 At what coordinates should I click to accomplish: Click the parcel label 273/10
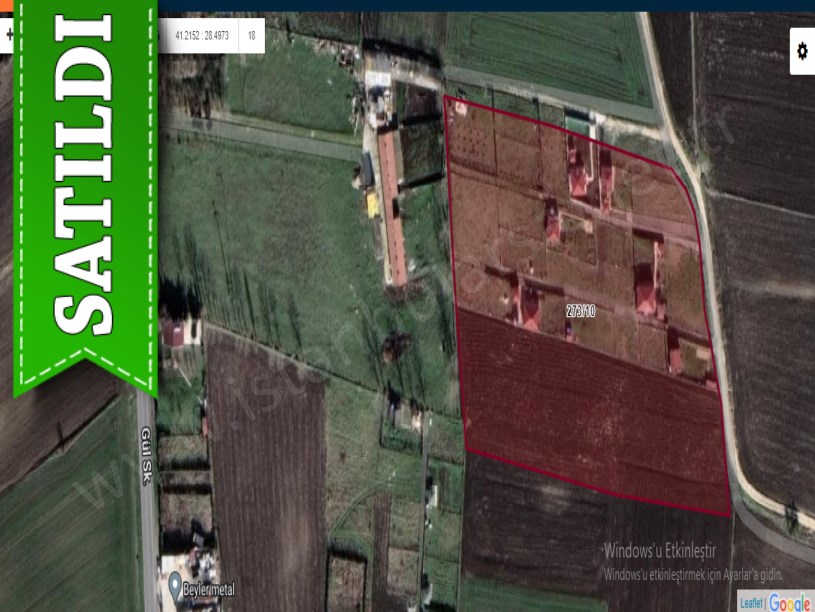tap(580, 311)
